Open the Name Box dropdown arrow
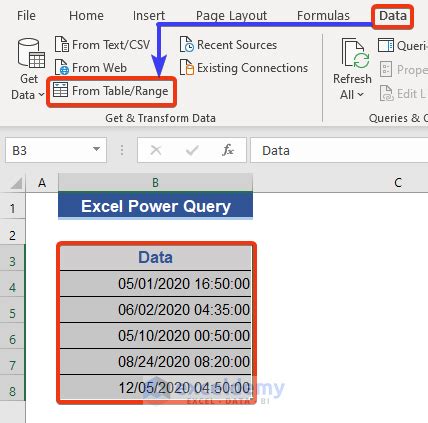This screenshot has height=423, width=428. [96, 149]
